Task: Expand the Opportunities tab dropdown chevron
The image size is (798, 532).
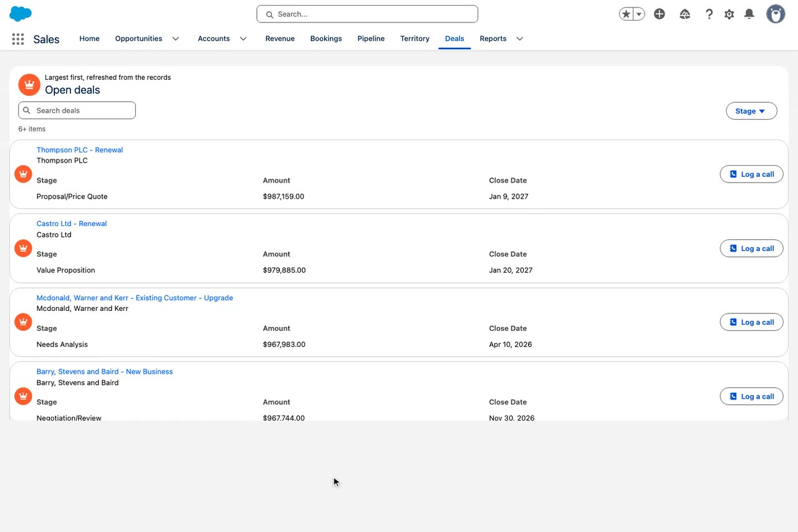Action: (176, 39)
